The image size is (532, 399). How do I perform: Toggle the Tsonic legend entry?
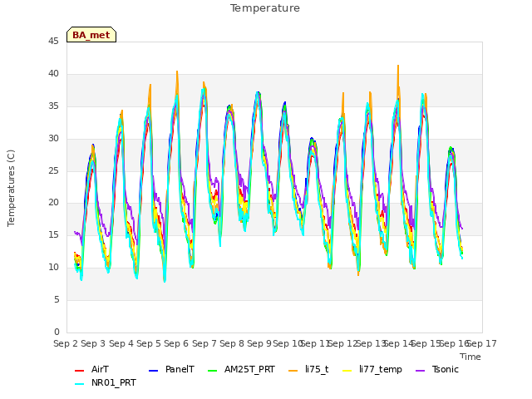[437, 369]
